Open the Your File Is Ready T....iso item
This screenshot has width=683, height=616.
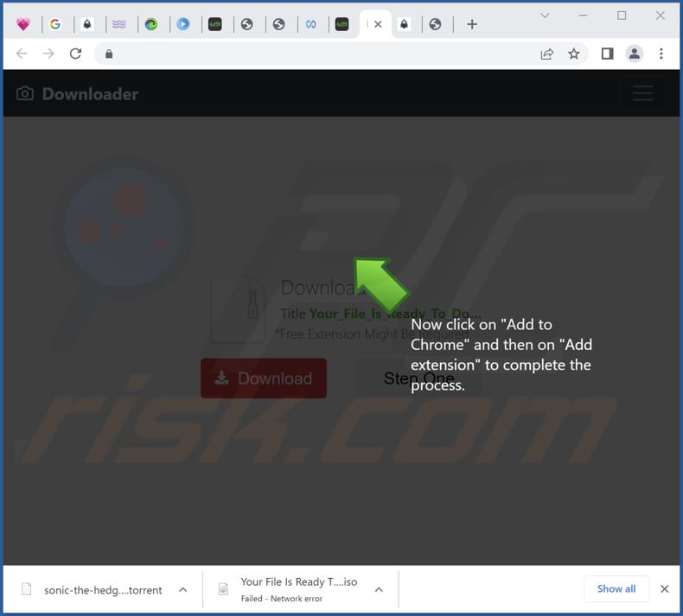point(299,582)
